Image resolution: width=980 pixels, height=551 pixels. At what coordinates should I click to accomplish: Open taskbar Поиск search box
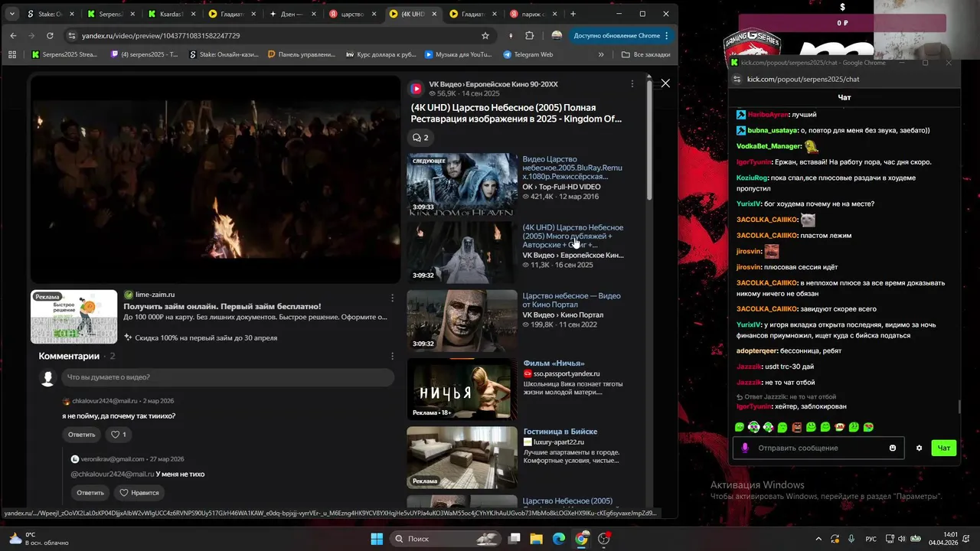pyautogui.click(x=447, y=539)
